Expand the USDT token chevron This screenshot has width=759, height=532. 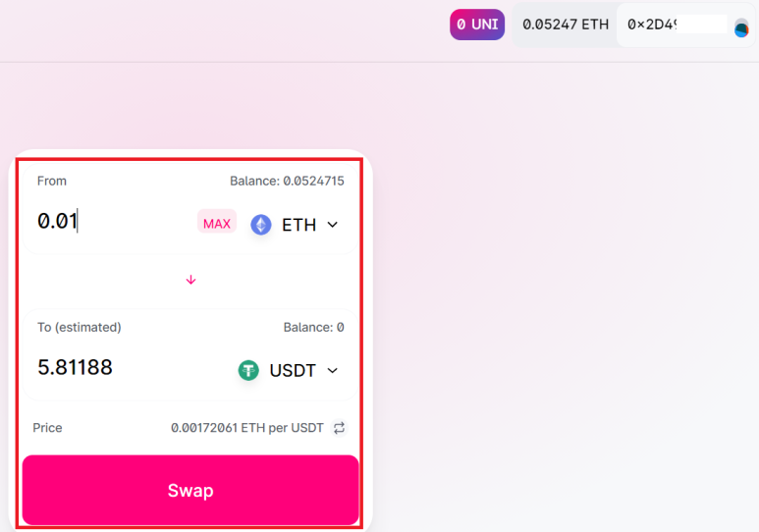click(x=333, y=370)
